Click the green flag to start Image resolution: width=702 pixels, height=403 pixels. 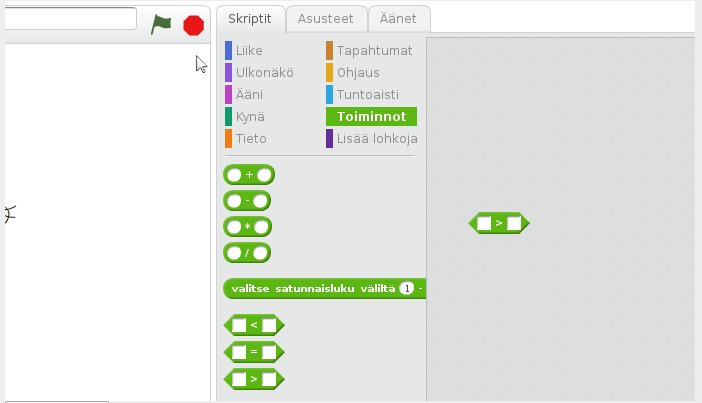point(161,24)
